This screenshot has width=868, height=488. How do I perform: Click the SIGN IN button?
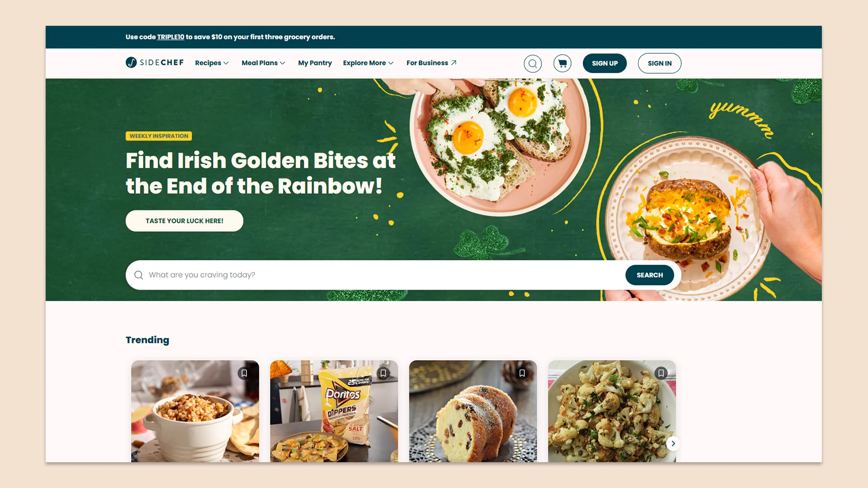point(660,63)
